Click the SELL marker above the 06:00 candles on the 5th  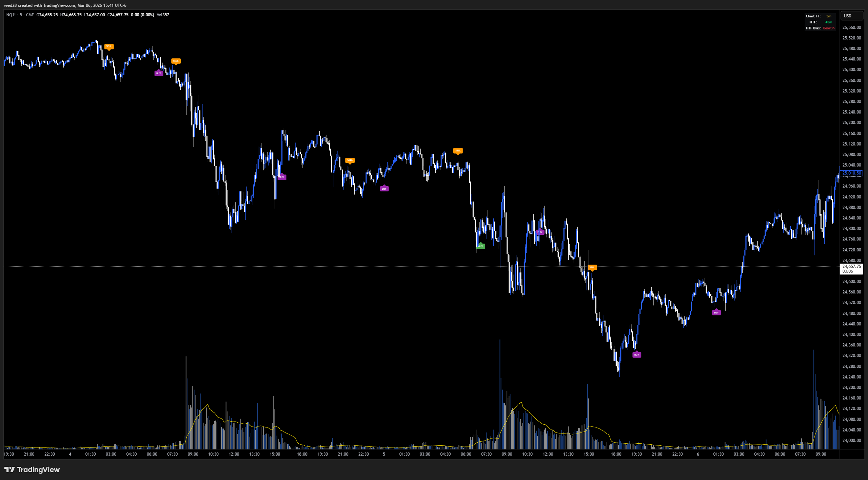point(458,151)
